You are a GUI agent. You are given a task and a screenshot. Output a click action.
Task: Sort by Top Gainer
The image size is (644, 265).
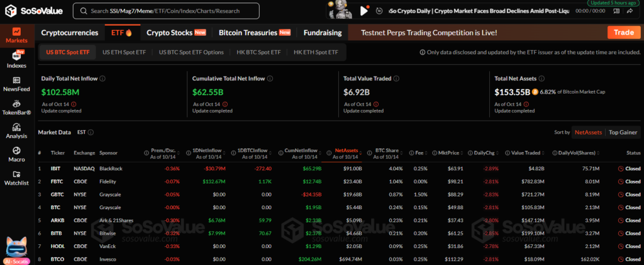click(x=623, y=132)
